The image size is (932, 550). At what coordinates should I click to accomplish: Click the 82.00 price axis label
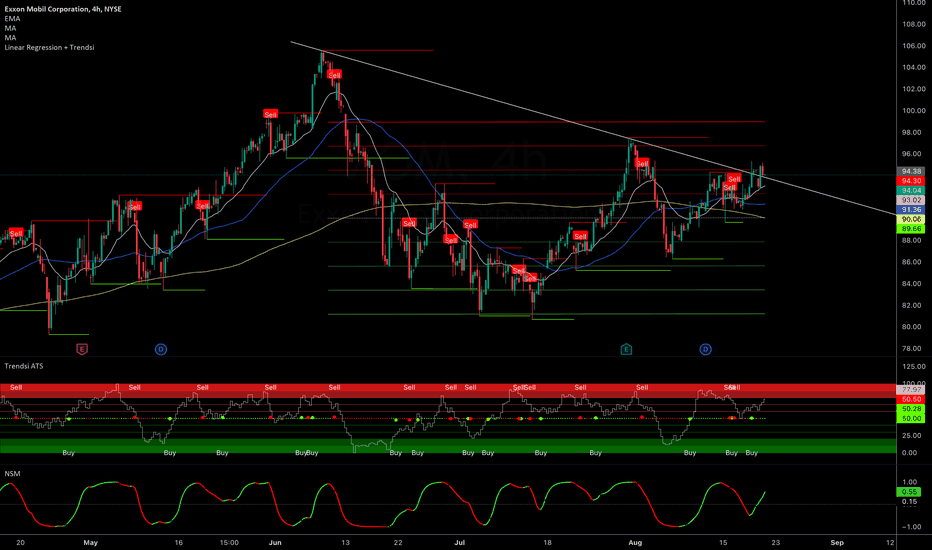click(914, 305)
